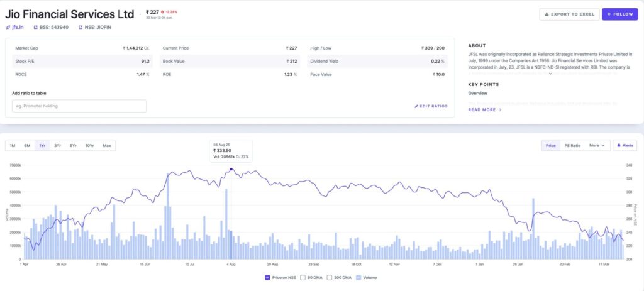Toggle the Volume checkbox
Viewport: 644px width, 291px height.
359,277
